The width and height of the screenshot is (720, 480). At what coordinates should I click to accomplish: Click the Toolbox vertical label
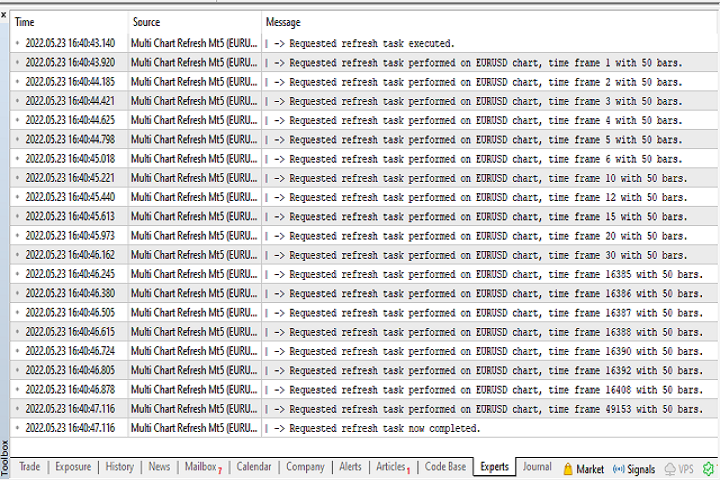pos(5,458)
